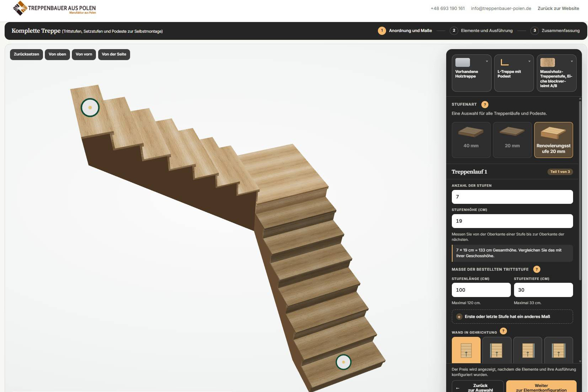Image resolution: width=588 pixels, height=392 pixels.
Task: Select the no-wall option for walking direction
Action: pyautogui.click(x=466, y=350)
